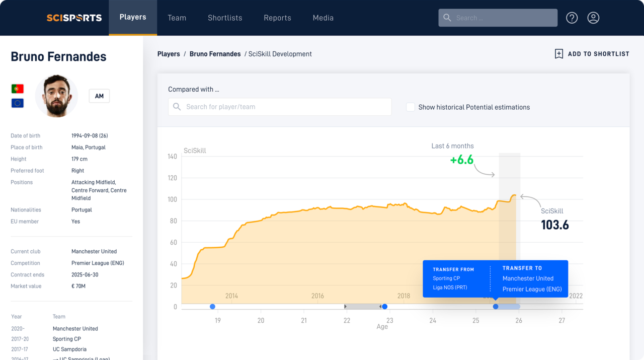The image size is (644, 360).
Task: Click the EU member Yes value
Action: pos(75,221)
